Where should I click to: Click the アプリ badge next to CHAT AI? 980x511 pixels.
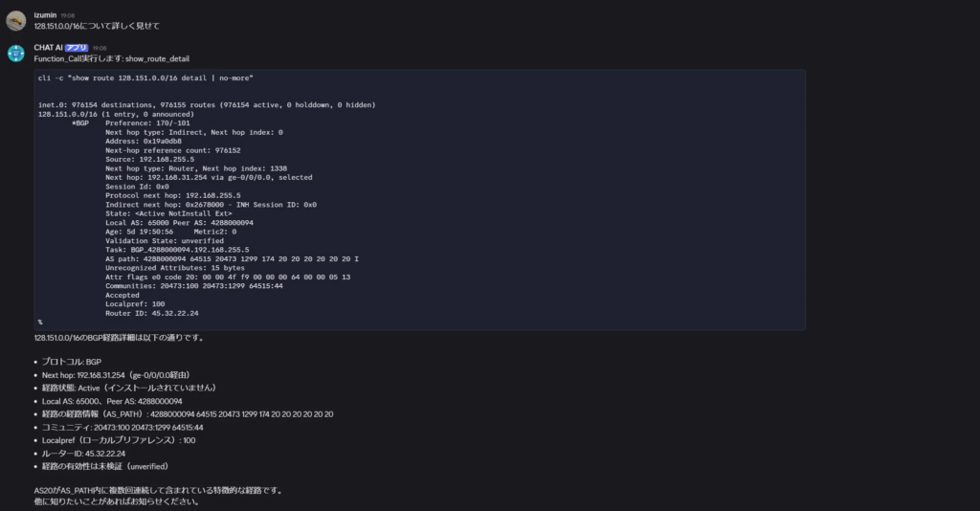77,48
